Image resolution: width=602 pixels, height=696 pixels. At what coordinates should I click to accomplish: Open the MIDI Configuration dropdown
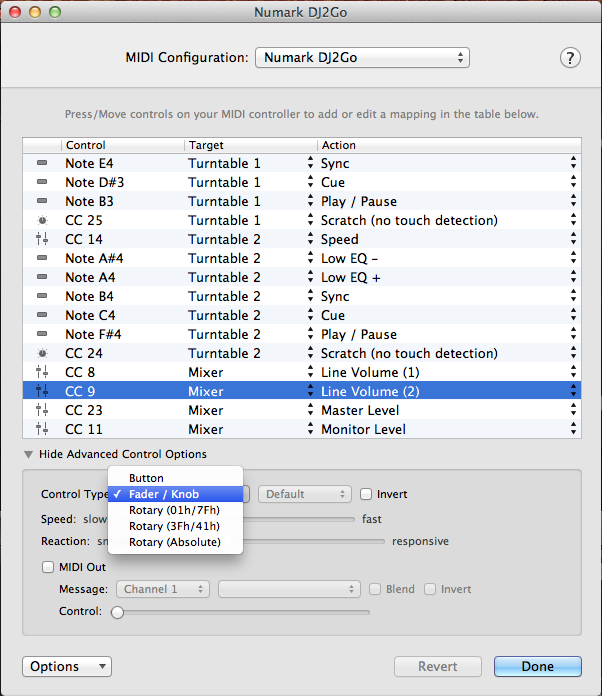[362, 58]
